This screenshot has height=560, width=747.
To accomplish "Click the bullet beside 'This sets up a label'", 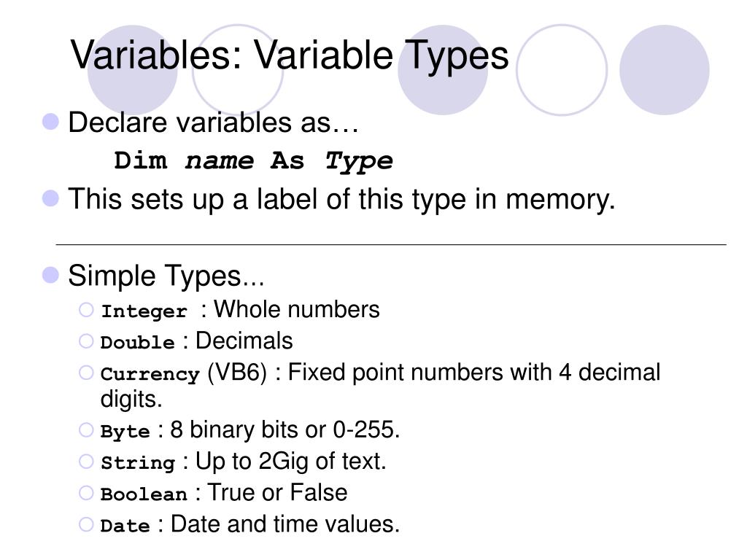I will 50,198.
